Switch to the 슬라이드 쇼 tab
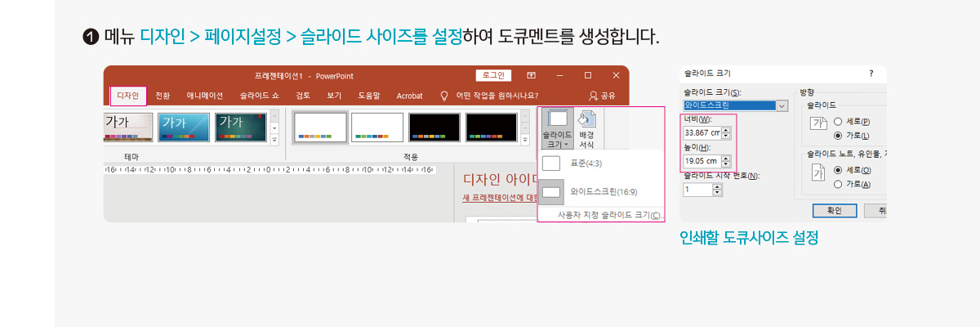Screen dimensions: 980x327 tap(260, 96)
